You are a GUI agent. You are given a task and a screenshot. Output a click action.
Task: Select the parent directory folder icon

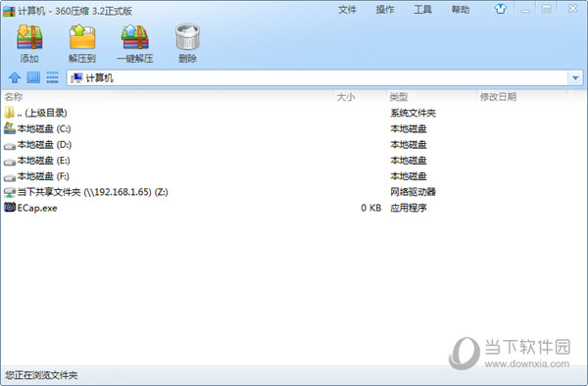coord(10,112)
